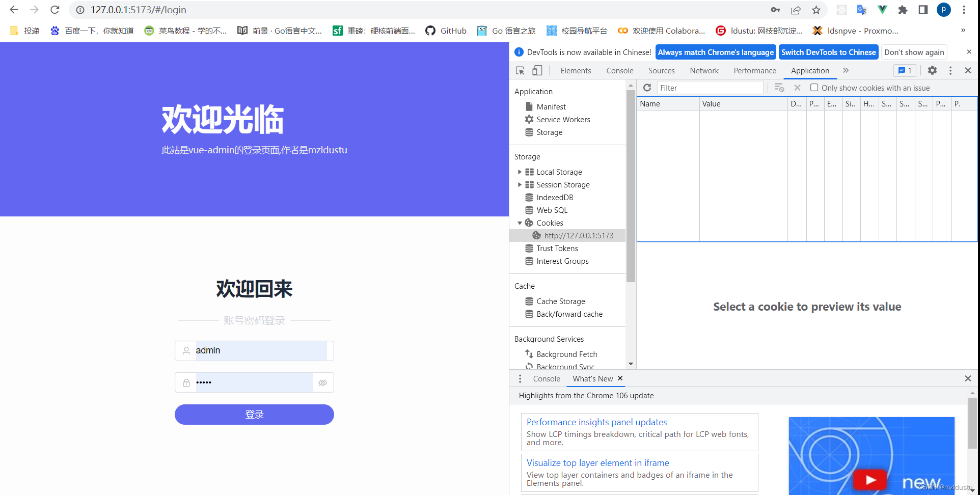
Task: Open Visualize top layer element in iframe link
Action: (597, 463)
